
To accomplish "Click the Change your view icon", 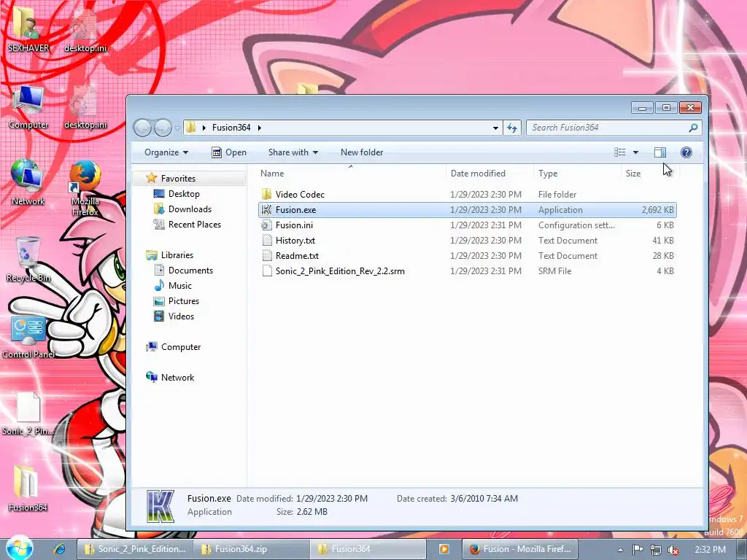I will (620, 152).
